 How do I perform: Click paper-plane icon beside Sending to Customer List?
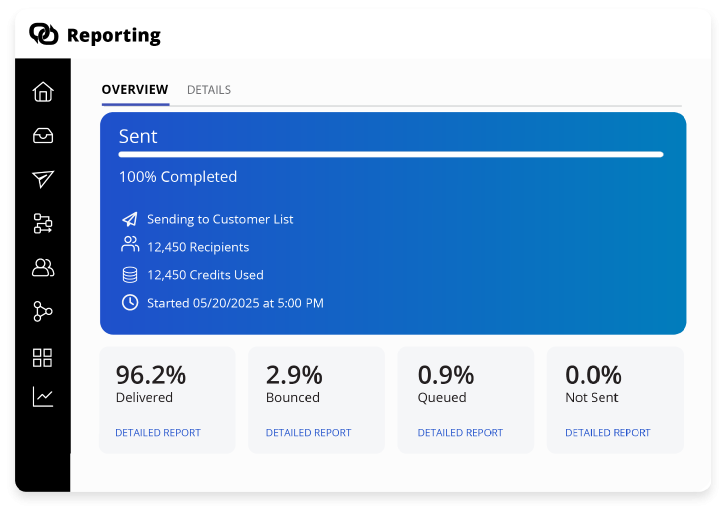point(130,219)
